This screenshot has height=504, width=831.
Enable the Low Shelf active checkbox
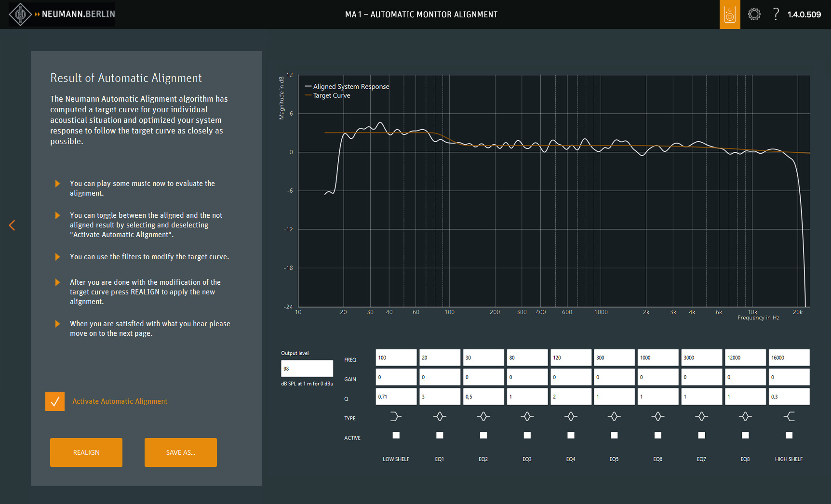396,436
